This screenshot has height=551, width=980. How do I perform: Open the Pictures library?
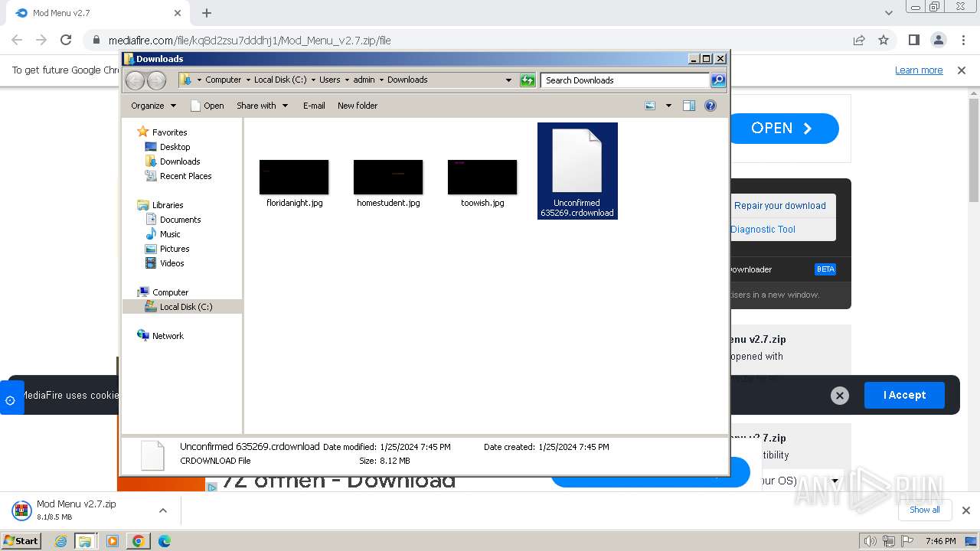coord(175,249)
